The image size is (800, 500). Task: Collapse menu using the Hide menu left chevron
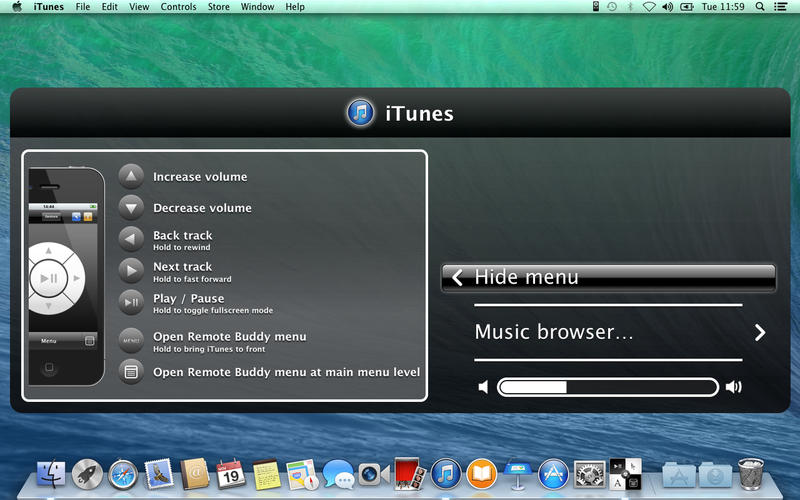pyautogui.click(x=458, y=278)
